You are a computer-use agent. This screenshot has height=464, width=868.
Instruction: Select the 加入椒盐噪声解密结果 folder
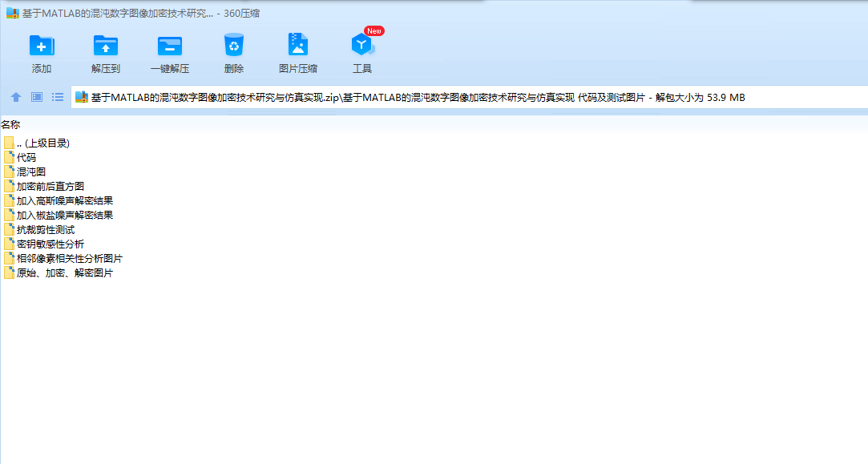tap(65, 215)
